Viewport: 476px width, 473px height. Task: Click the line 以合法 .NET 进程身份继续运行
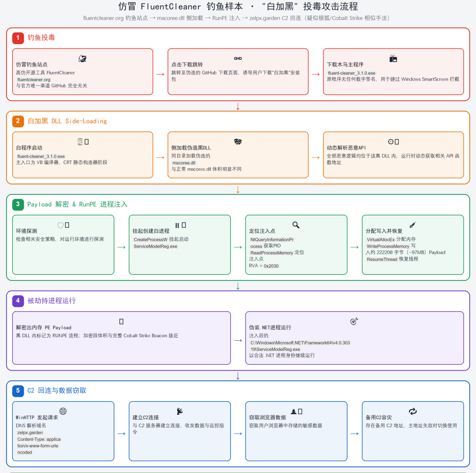(282, 355)
